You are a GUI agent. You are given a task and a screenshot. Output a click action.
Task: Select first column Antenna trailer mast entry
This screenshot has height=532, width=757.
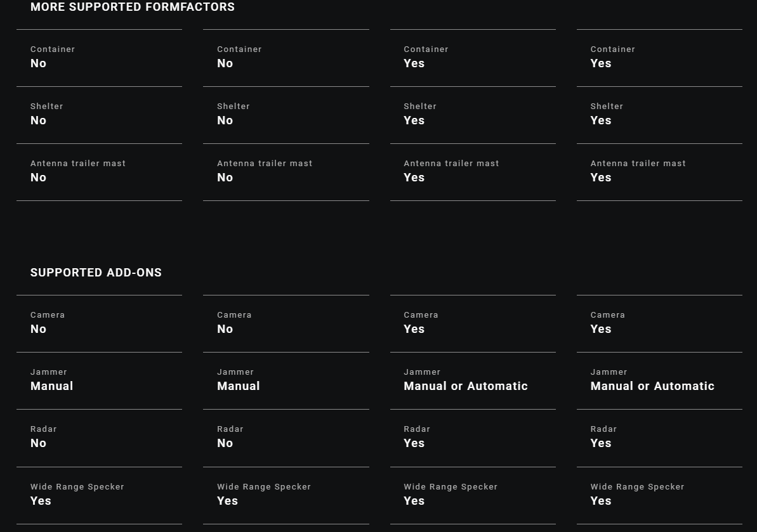(x=99, y=172)
